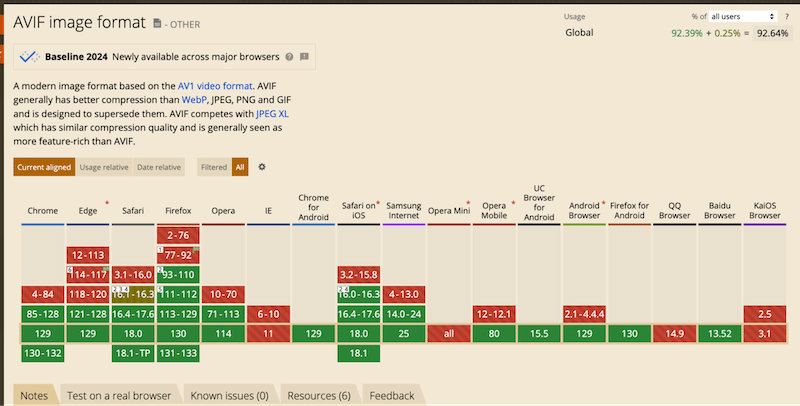800x406 pixels.
Task: Click Edge versions 12-113 cell
Action: coord(88,255)
